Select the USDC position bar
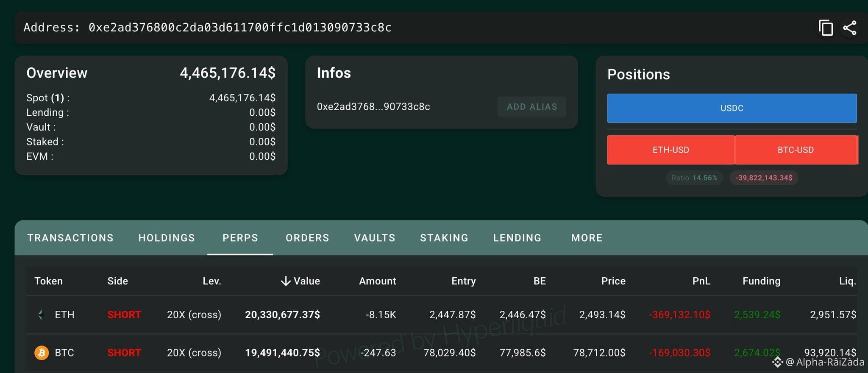Screen dimensions: 868x373 click(x=732, y=108)
